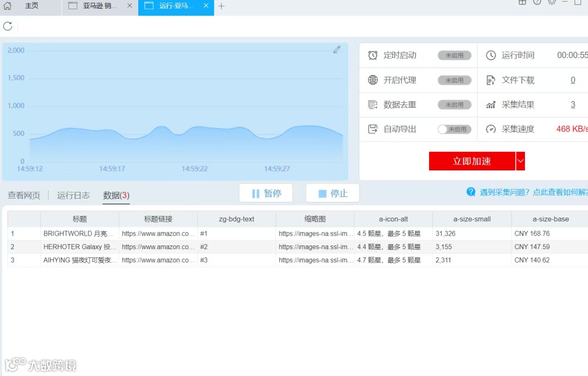Select the 数据(3) tab
Viewport: 588px width, 376px height.
117,195
